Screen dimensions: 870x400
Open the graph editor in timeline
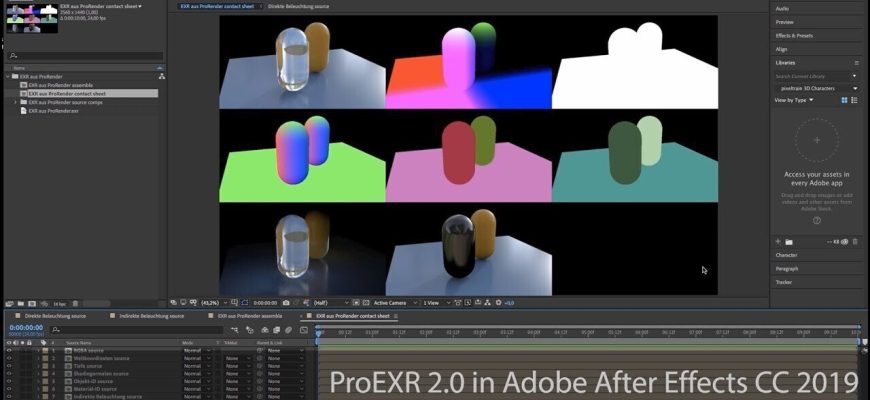click(x=304, y=330)
